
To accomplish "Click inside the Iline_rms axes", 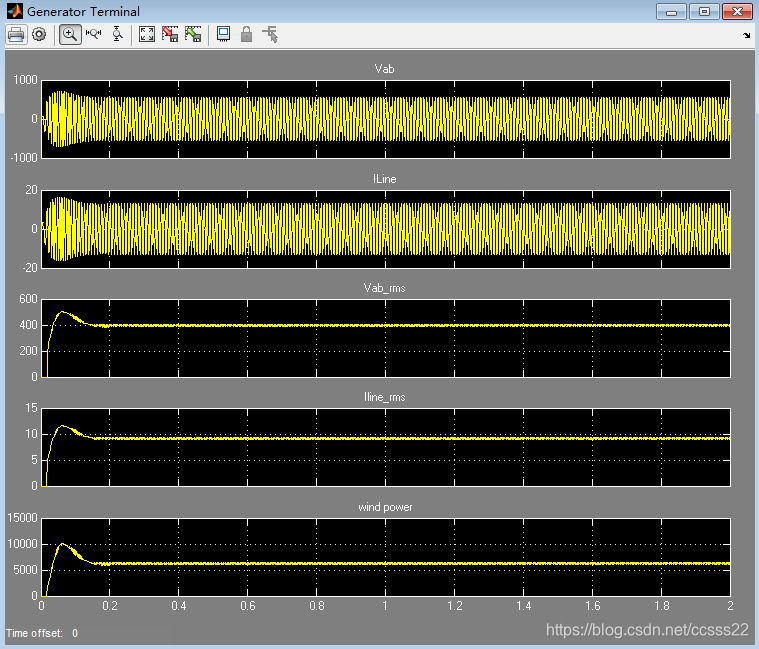I will coord(386,448).
